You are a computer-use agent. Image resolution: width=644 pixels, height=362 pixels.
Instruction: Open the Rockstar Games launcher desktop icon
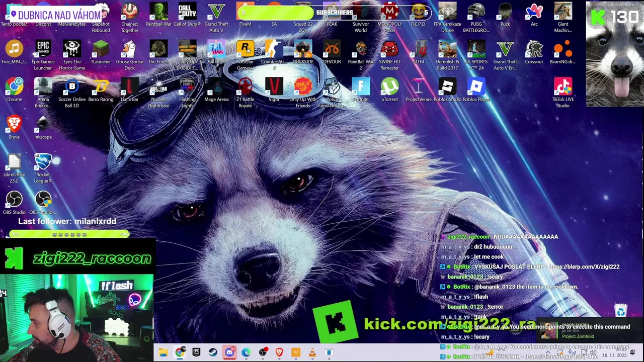245,55
